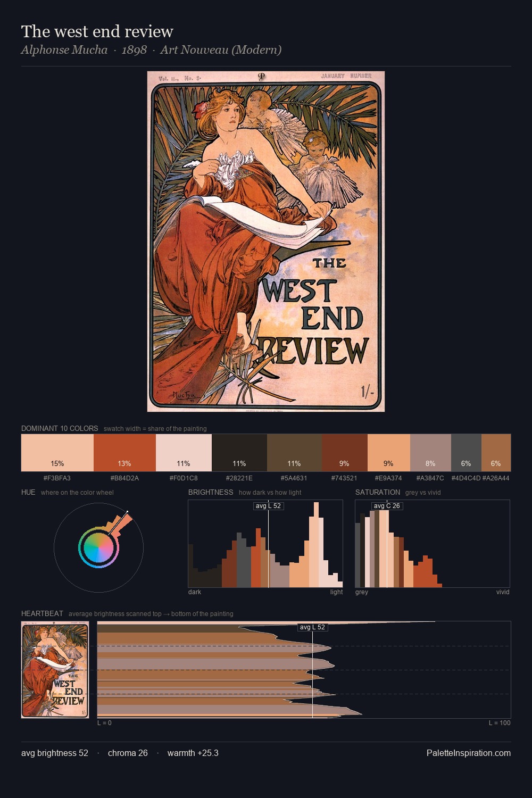Click the title 'The west end review'
The image size is (532, 798).
97,31
